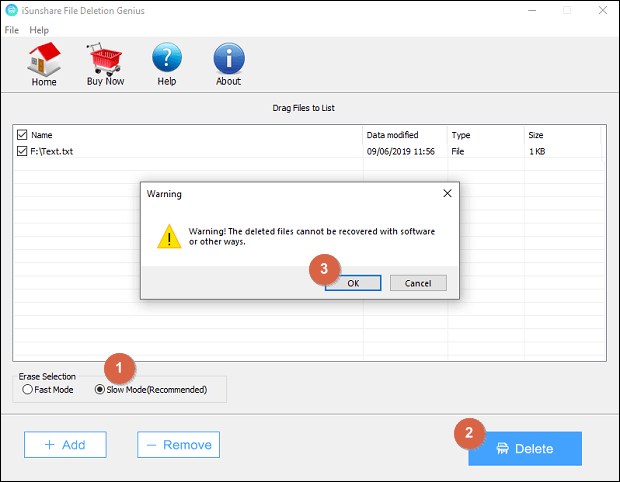Toggle the select-all checkbox beside Name

[22, 135]
